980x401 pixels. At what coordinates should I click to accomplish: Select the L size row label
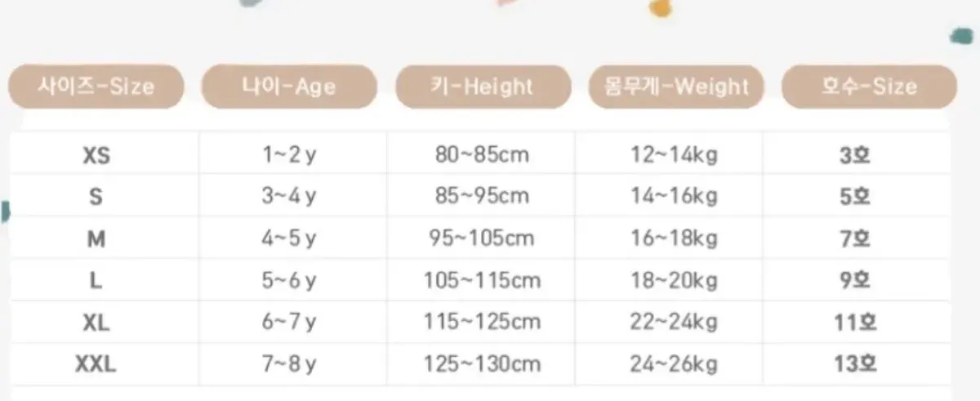96,280
